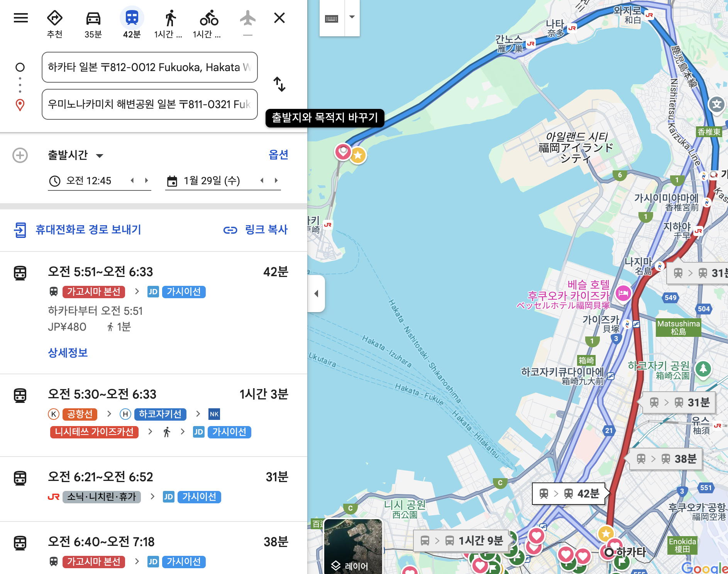Open 상세정보 for the 42분 route
Viewport: 728px width, 574px height.
(x=68, y=353)
